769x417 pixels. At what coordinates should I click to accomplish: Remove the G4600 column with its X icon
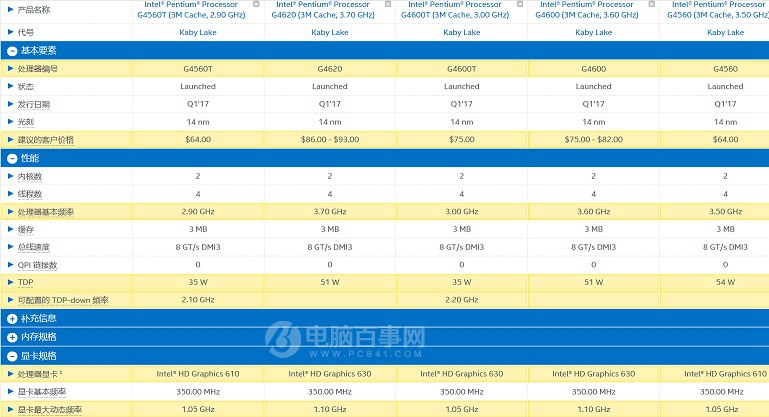point(652,4)
